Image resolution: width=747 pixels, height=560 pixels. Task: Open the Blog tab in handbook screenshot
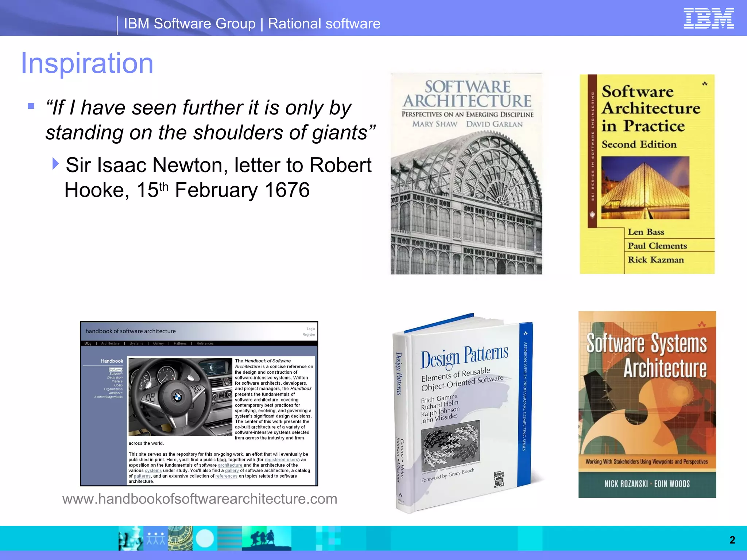88,343
